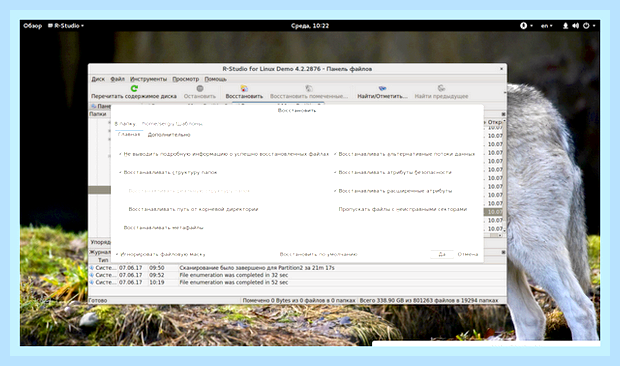Toggle 'Пропускать файлы с неисправными секторами' checkbox
This screenshot has width=620, height=366.
point(335,209)
